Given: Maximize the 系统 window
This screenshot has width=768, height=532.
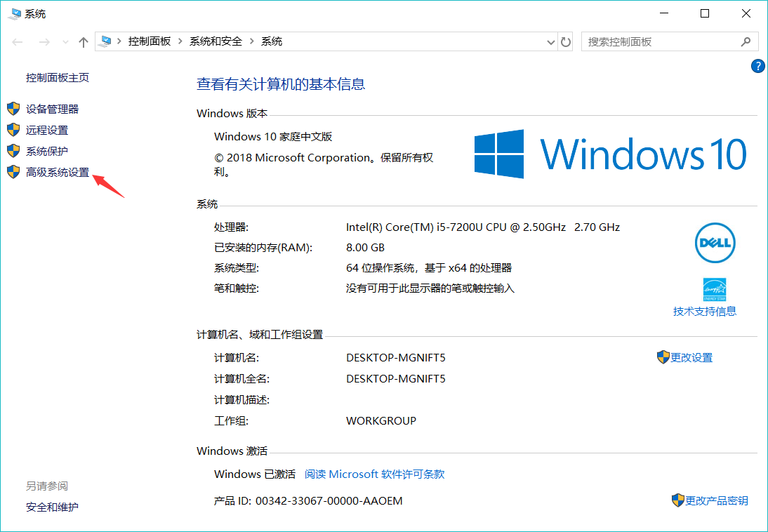Looking at the screenshot, I should [705, 14].
